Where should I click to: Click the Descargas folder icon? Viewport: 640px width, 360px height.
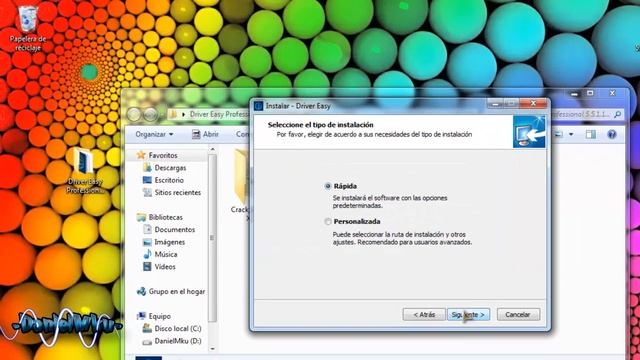pos(147,168)
